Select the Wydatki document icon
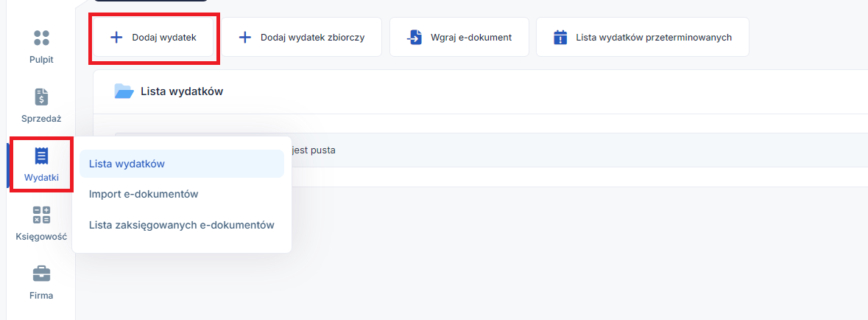The image size is (868, 320). coord(41,156)
